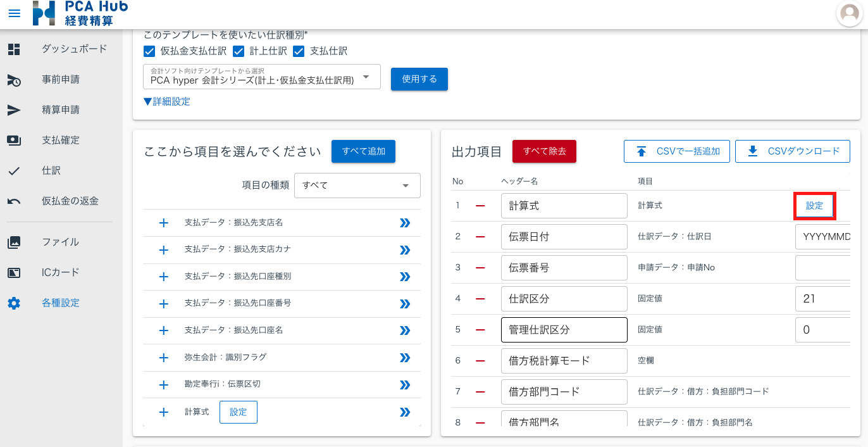Click the red すべて除去 button
This screenshot has width=868, height=447.
point(544,151)
